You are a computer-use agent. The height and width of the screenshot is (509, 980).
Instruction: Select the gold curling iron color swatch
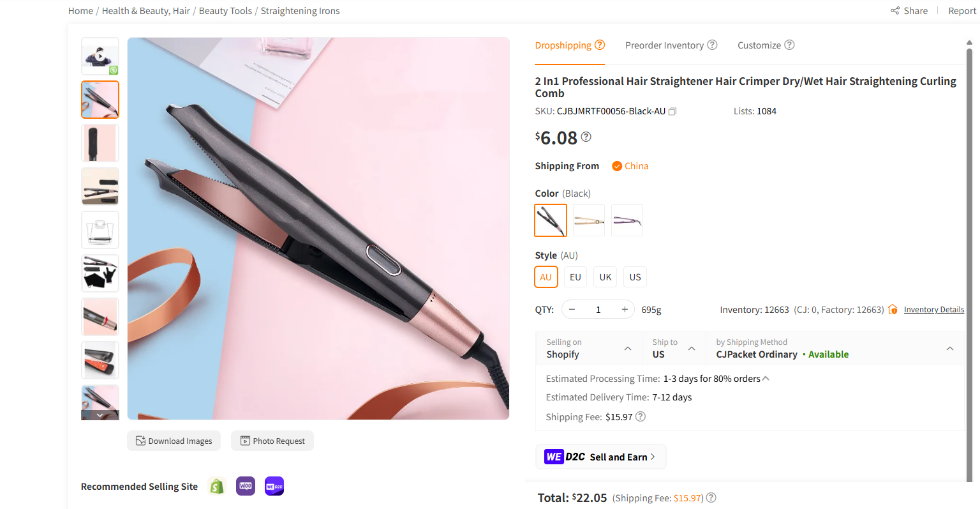point(588,220)
